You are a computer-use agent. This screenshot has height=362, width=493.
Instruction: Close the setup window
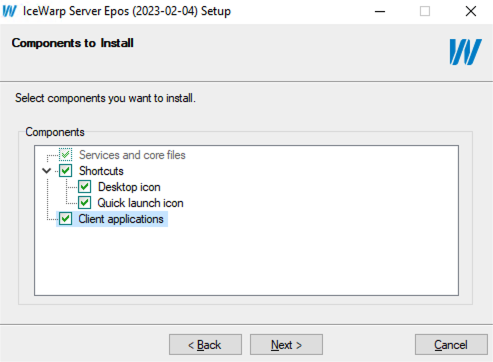click(x=471, y=11)
